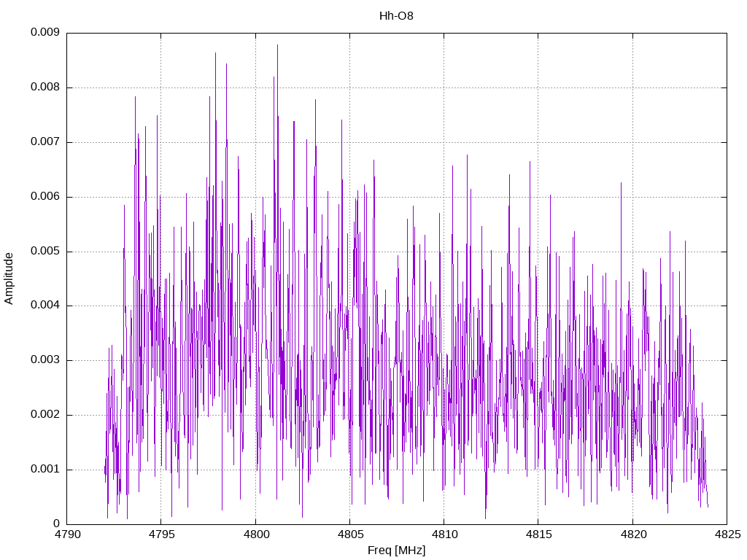Click the 4825 x-axis tick label
Image resolution: width=747 pixels, height=560 pixels.
pos(727,534)
